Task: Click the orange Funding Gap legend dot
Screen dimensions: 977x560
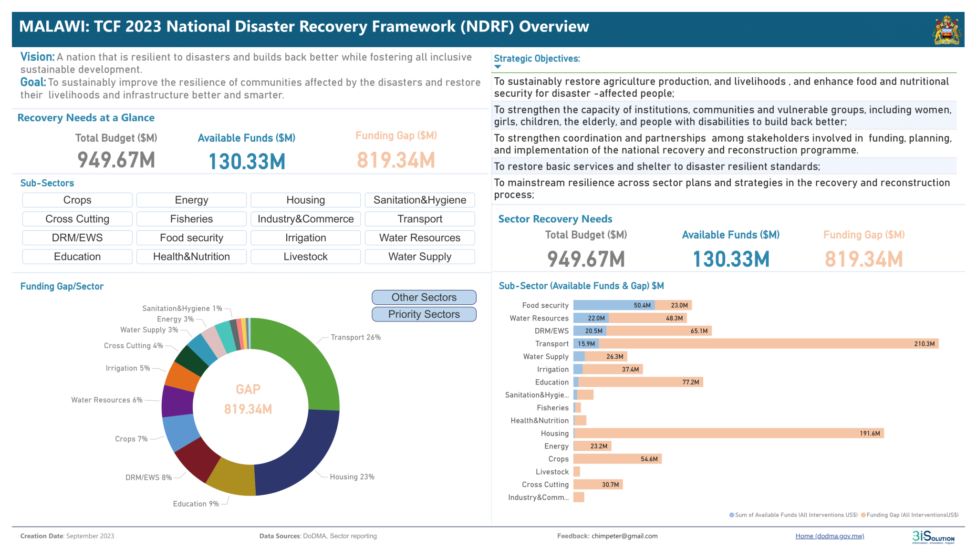Action: coord(863,515)
